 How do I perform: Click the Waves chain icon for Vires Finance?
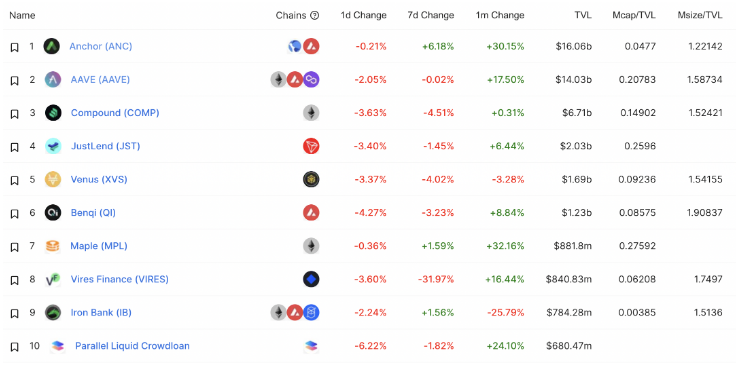click(311, 279)
